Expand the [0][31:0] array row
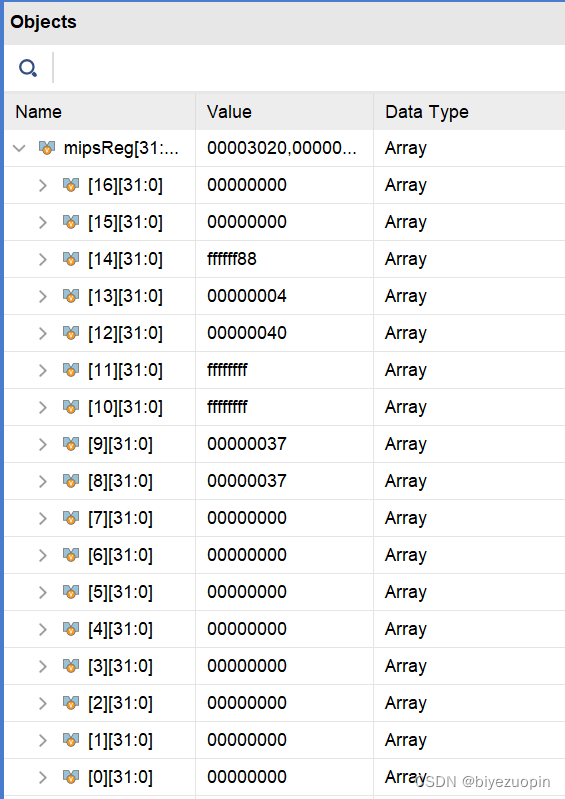565x799 pixels. 43,777
